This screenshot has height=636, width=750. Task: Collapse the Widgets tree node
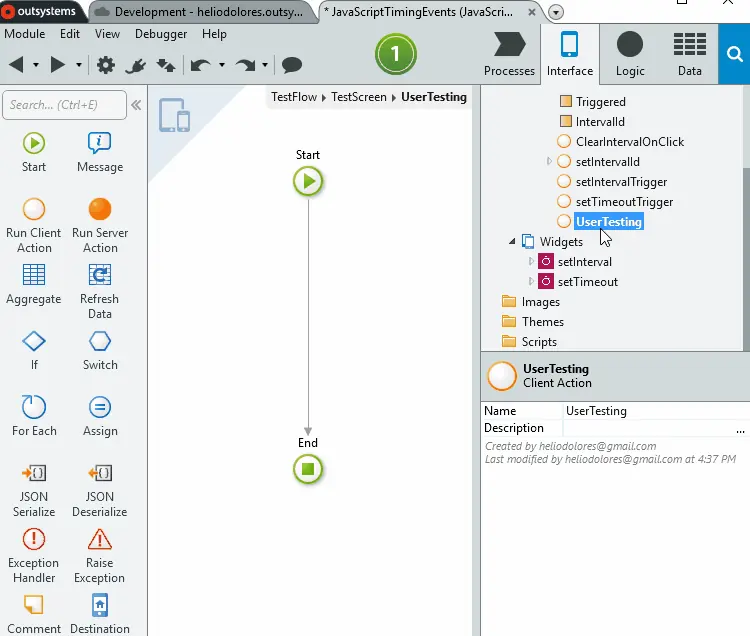pyautogui.click(x=512, y=241)
